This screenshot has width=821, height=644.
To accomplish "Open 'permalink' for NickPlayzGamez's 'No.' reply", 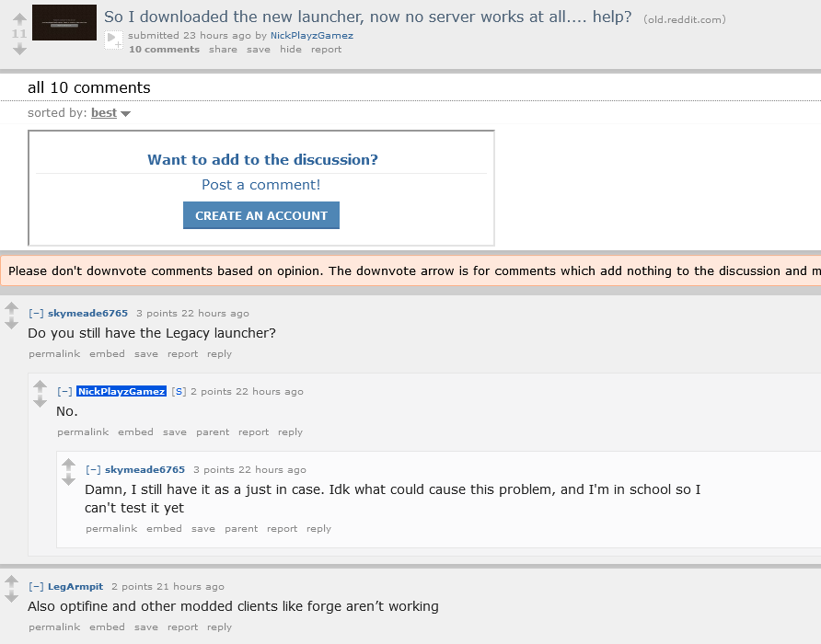I will click(x=83, y=432).
